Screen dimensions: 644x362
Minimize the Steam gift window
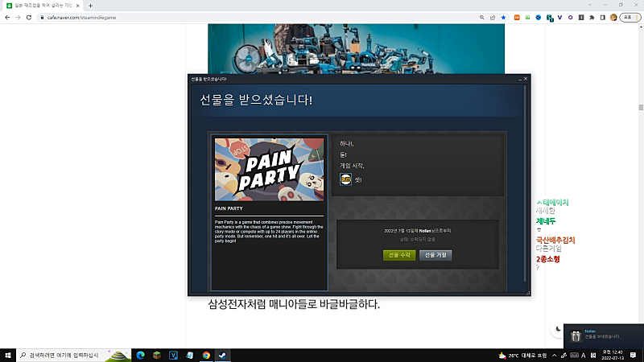coord(520,79)
